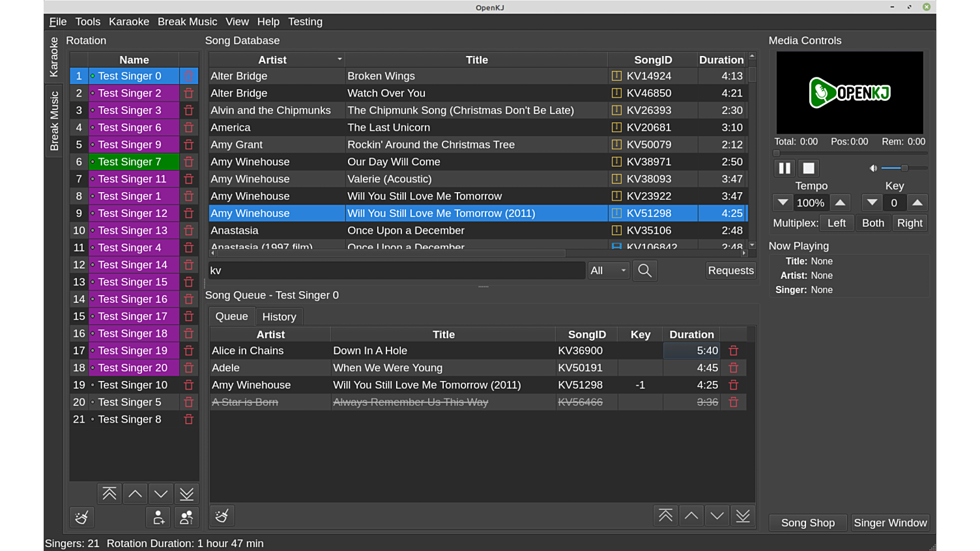Lower key with down arrow
This screenshot has width=980, height=551.
[872, 203]
